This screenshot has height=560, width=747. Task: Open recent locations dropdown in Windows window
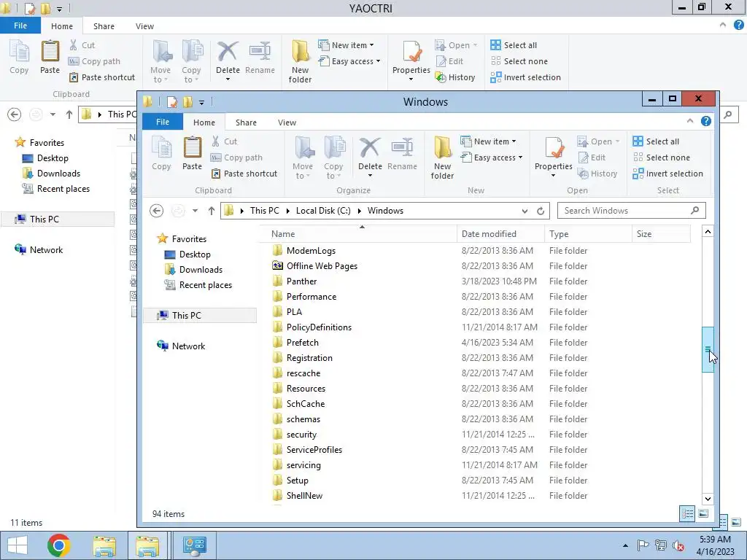(195, 211)
